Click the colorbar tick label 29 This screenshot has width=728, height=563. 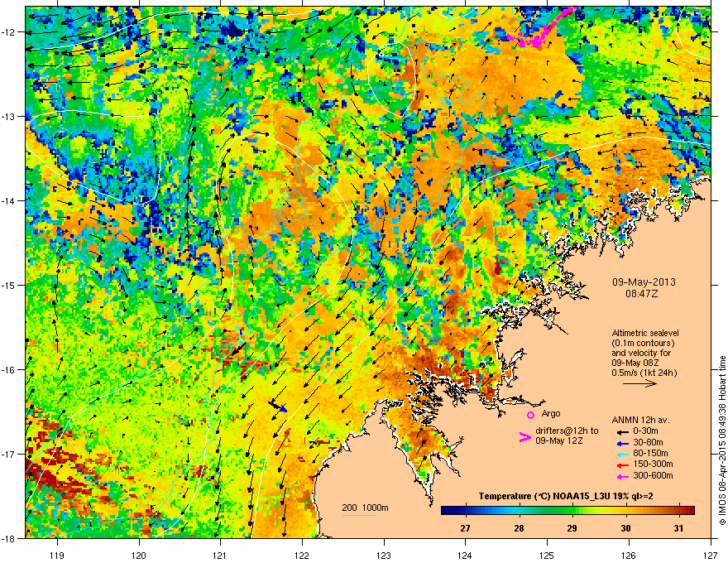[x=572, y=528]
